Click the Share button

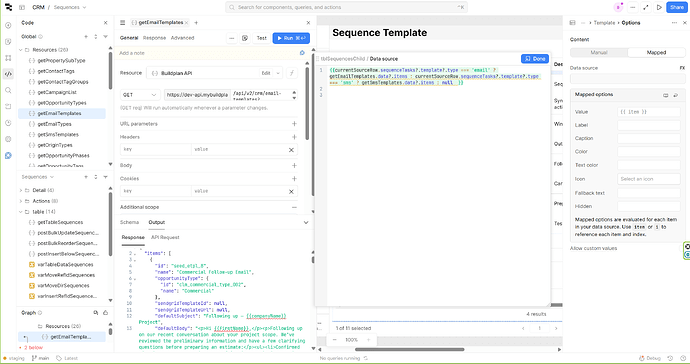(x=677, y=7)
